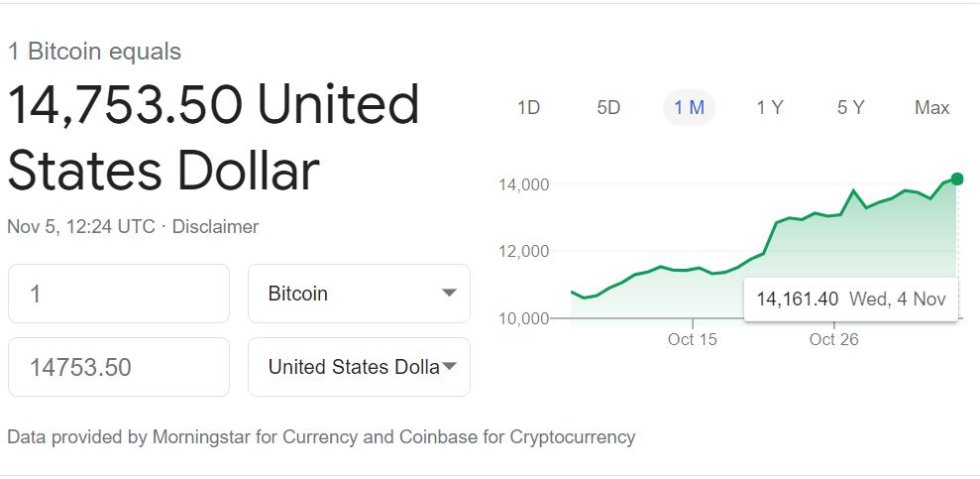Click the 14,000 price axis label
Viewport: 980px width, 479px height.
[x=524, y=184]
